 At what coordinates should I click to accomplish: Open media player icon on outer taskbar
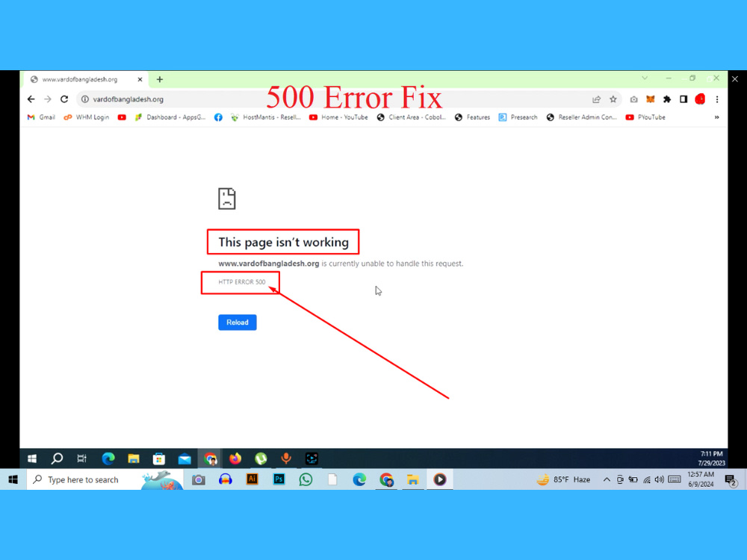click(x=440, y=479)
